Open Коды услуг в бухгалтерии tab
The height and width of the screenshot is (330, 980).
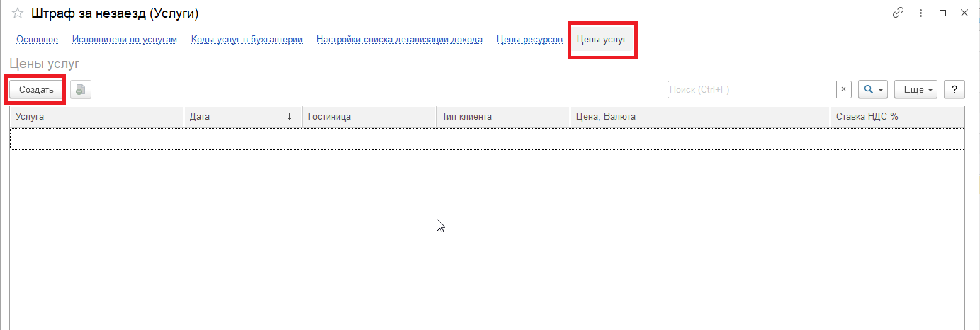coord(247,40)
